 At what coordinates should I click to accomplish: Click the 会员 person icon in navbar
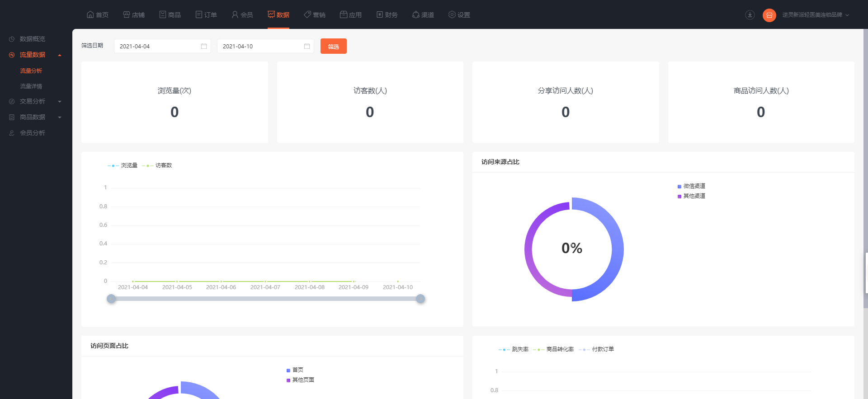235,14
